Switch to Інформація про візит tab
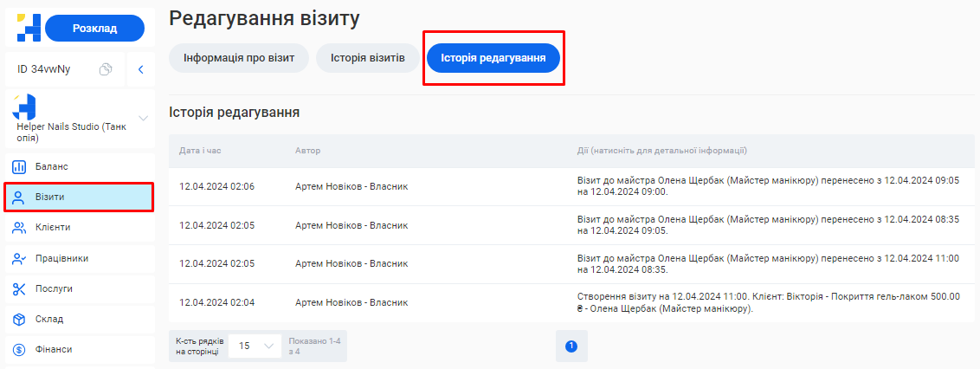980x369 pixels. tap(239, 58)
